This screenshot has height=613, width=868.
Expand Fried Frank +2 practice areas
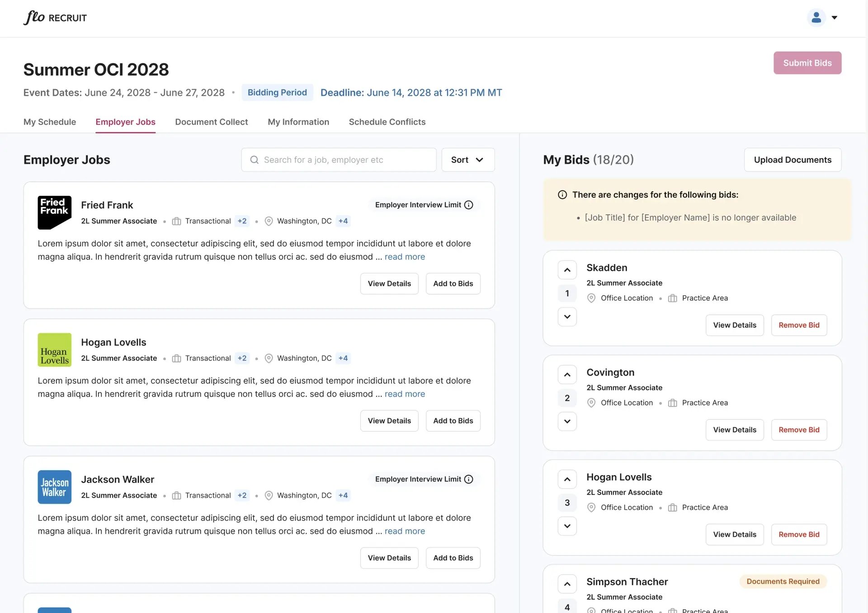(x=242, y=221)
